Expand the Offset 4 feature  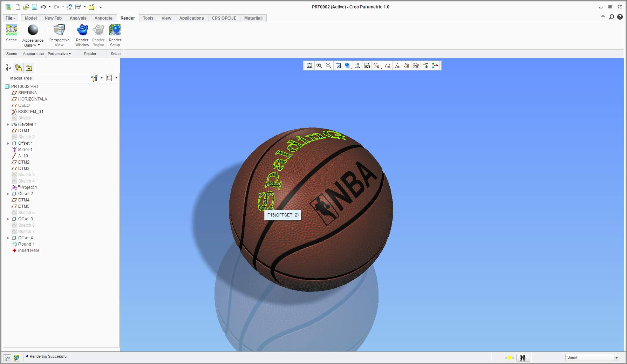click(x=8, y=238)
